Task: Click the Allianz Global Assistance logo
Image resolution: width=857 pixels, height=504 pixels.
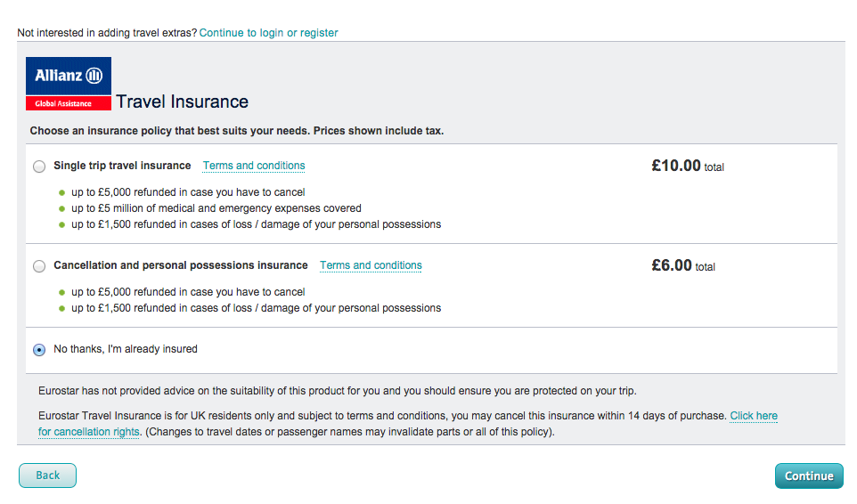Action: coord(69,84)
